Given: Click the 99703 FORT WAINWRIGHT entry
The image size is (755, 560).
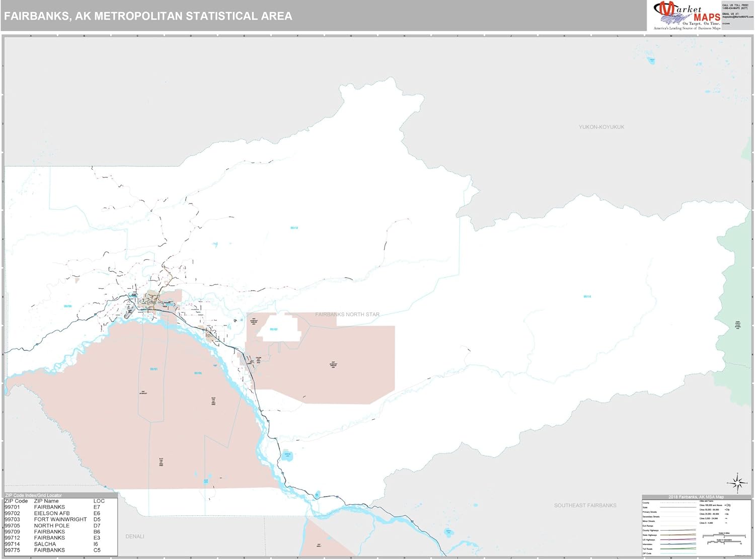Looking at the screenshot, I should [52, 519].
